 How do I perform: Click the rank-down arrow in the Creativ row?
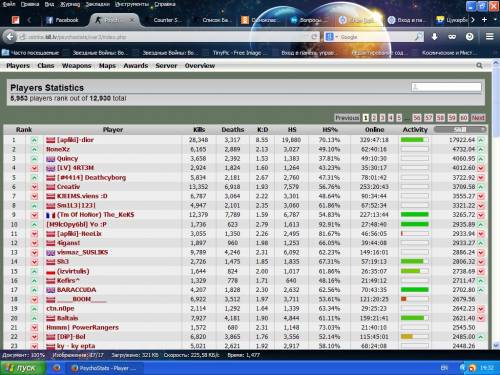[34, 187]
